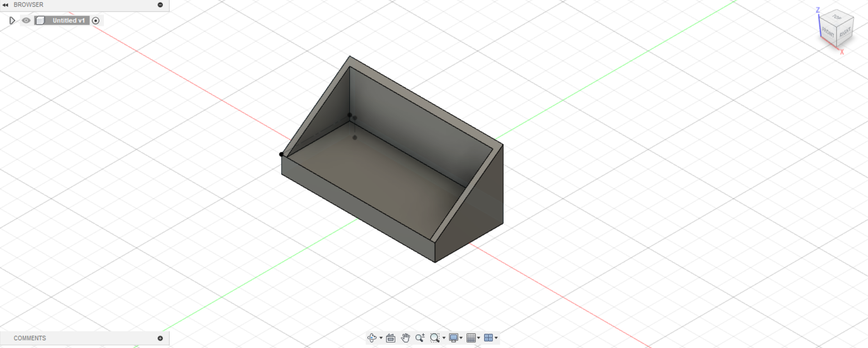Activate the Look At tool
868x348 pixels.
(x=390, y=338)
